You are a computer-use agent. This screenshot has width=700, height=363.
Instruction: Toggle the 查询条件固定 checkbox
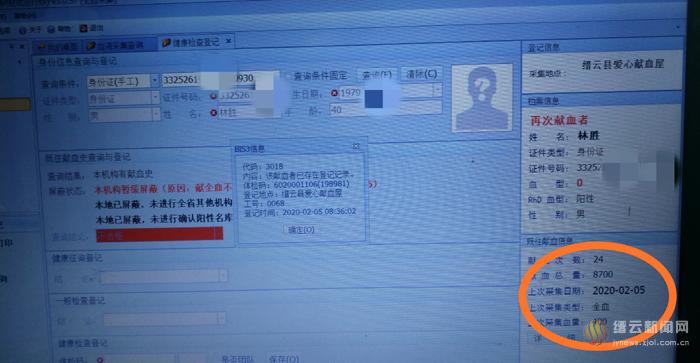click(288, 76)
